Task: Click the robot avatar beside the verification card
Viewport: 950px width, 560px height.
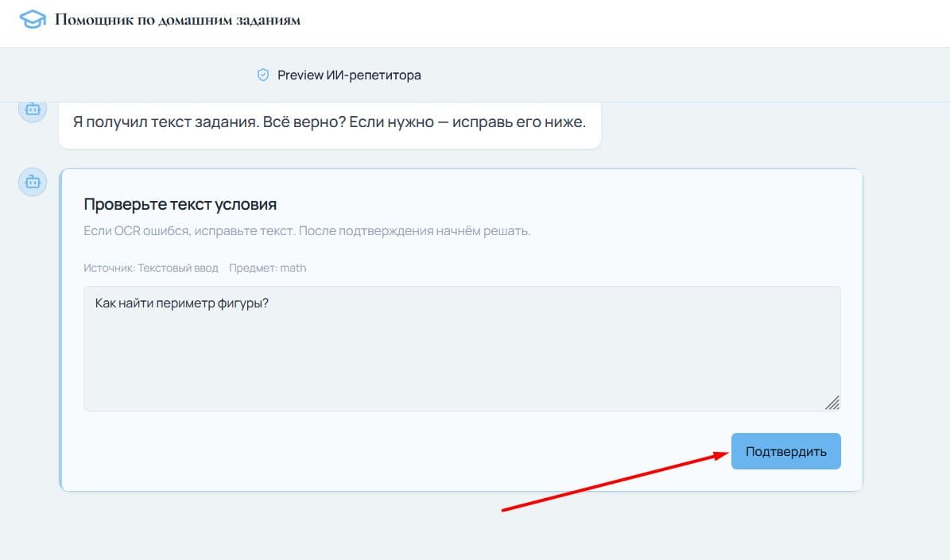Action: pos(32,182)
